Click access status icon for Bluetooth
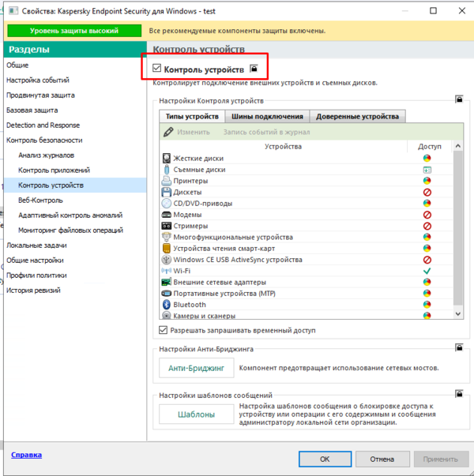The height and width of the screenshot is (476, 474). pyautogui.click(x=427, y=305)
